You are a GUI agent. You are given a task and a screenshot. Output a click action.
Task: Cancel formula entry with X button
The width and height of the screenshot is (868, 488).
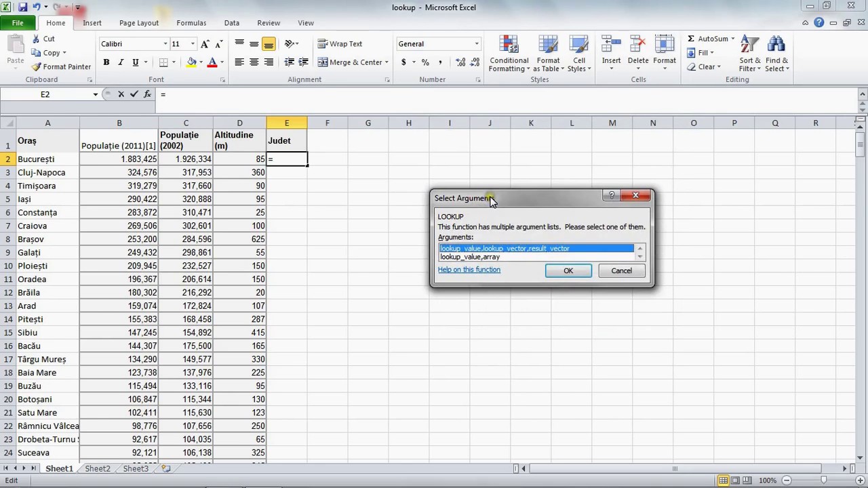121,94
